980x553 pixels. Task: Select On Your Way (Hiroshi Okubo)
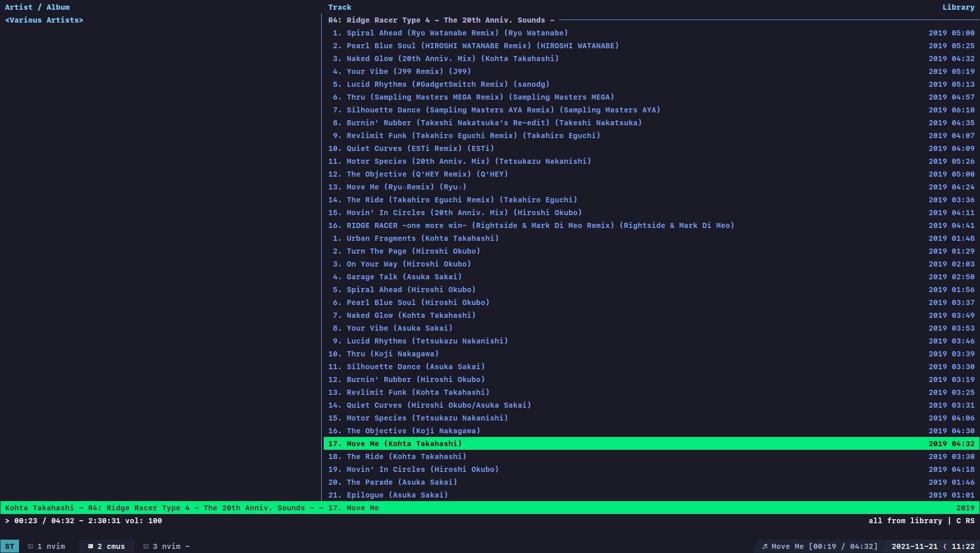pyautogui.click(x=652, y=264)
